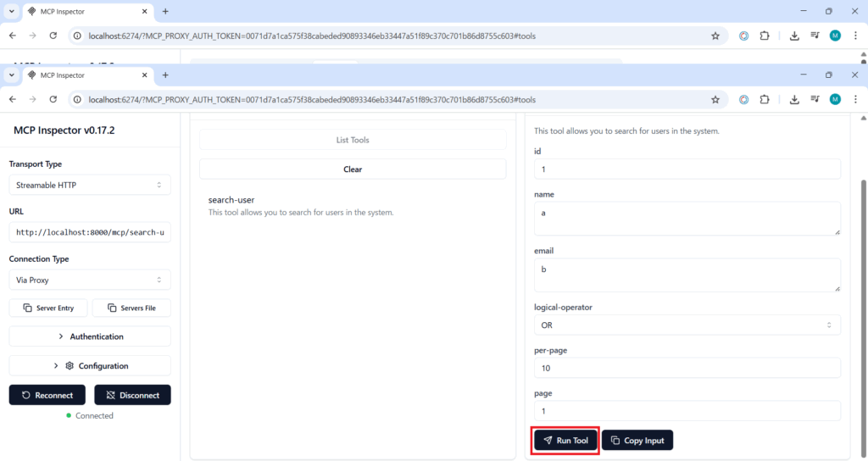Open the Connection Type dropdown
The width and height of the screenshot is (868, 461).
[x=89, y=280]
